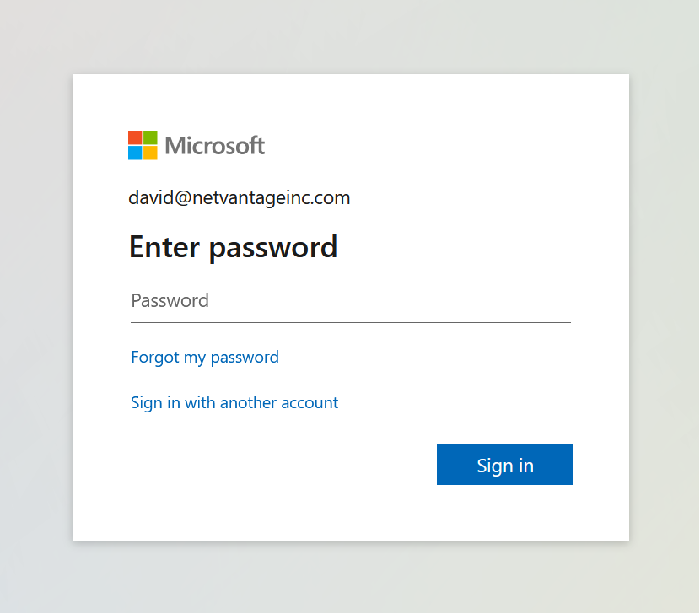
Task: Click the green square of the Microsoft logo
Action: (150, 137)
